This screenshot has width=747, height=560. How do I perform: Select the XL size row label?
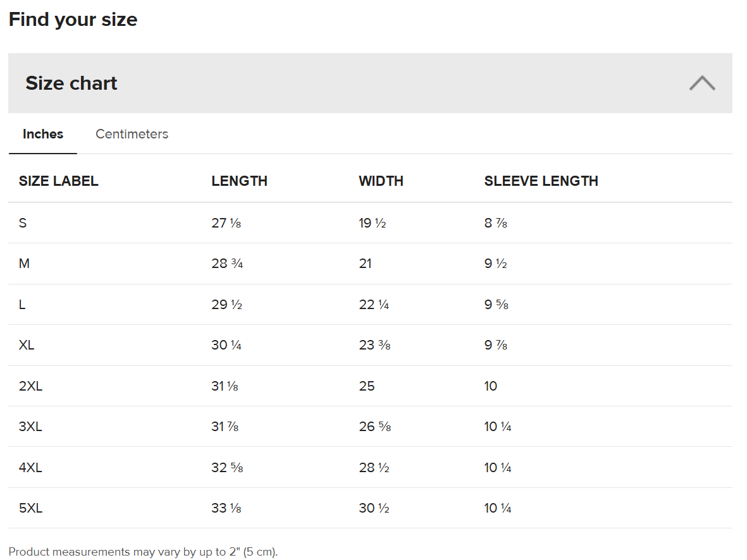click(x=27, y=344)
